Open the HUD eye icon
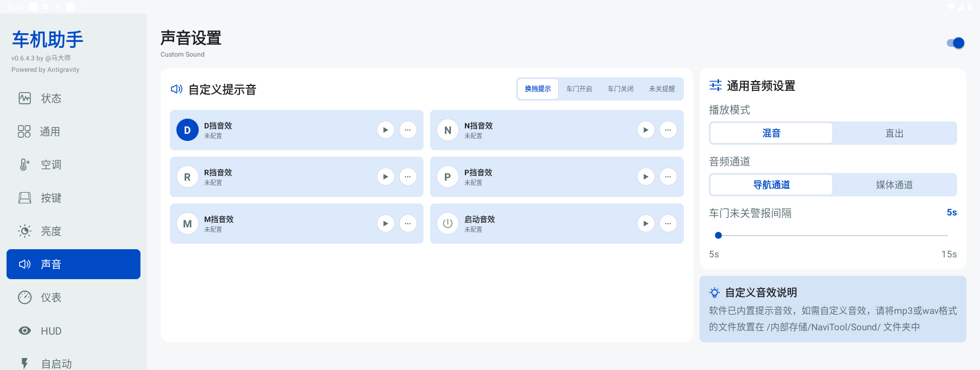Viewport: 980px width, 370px height. pos(24,331)
